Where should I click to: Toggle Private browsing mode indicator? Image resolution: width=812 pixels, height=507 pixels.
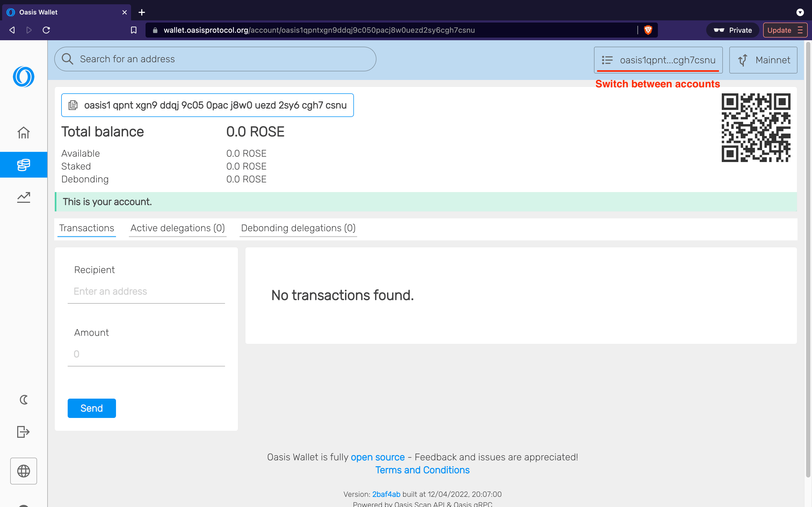(x=731, y=30)
